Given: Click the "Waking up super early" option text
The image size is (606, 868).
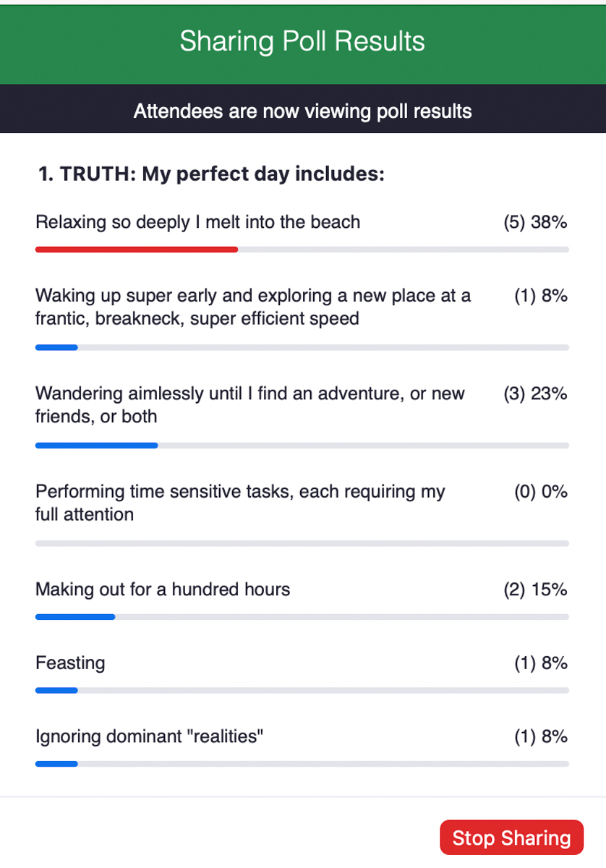Looking at the screenshot, I should tap(253, 307).
